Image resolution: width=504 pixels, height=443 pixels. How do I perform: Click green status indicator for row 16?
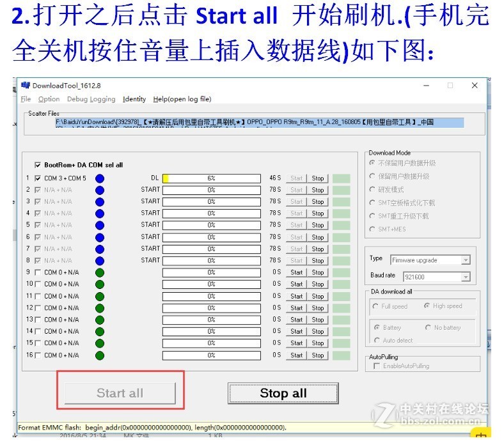(100, 355)
